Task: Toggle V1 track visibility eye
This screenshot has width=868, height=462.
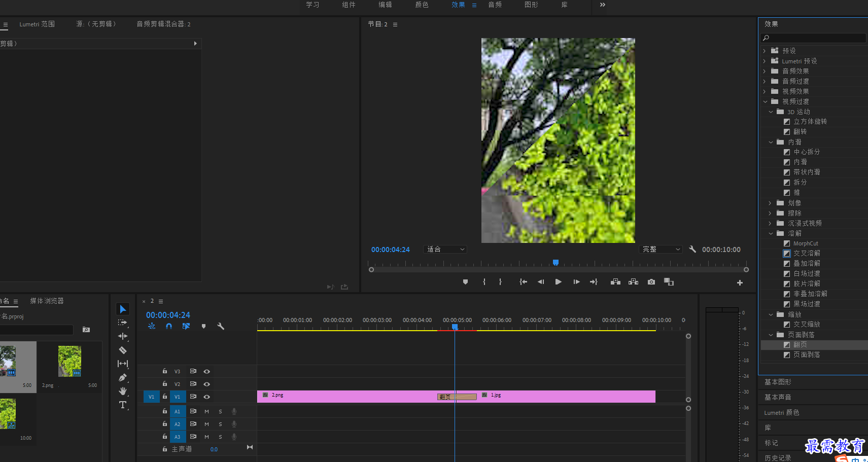Action: pyautogui.click(x=206, y=397)
